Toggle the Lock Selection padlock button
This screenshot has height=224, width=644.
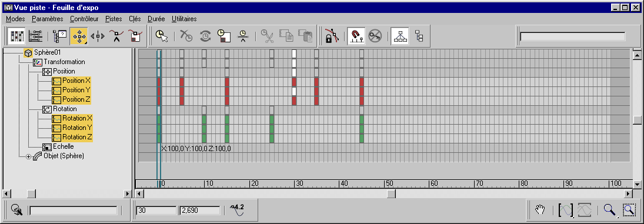(x=329, y=36)
